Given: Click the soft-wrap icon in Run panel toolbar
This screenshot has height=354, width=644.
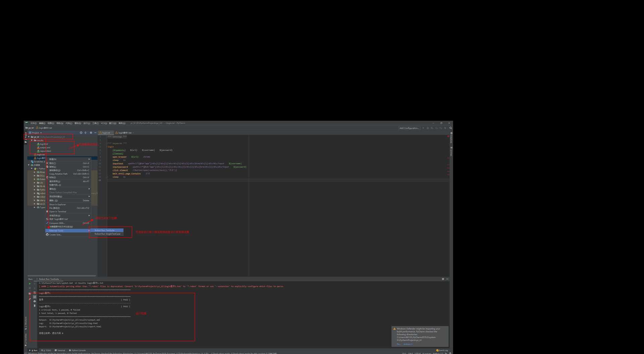Looking at the screenshot, I should pos(35,293).
